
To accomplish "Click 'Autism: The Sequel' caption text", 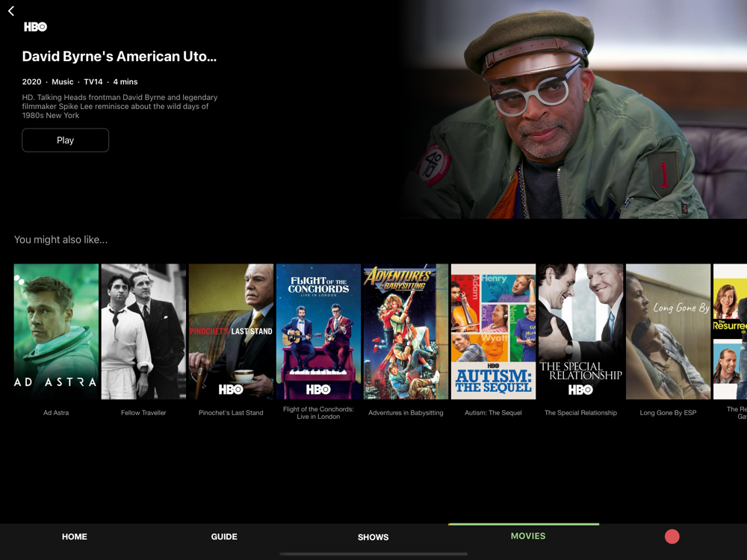I will [494, 413].
